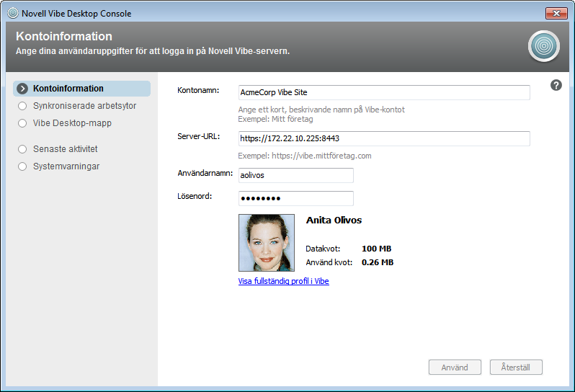Screen dimensions: 575x392
Task: Click the Kontonamn input field
Action: point(384,92)
